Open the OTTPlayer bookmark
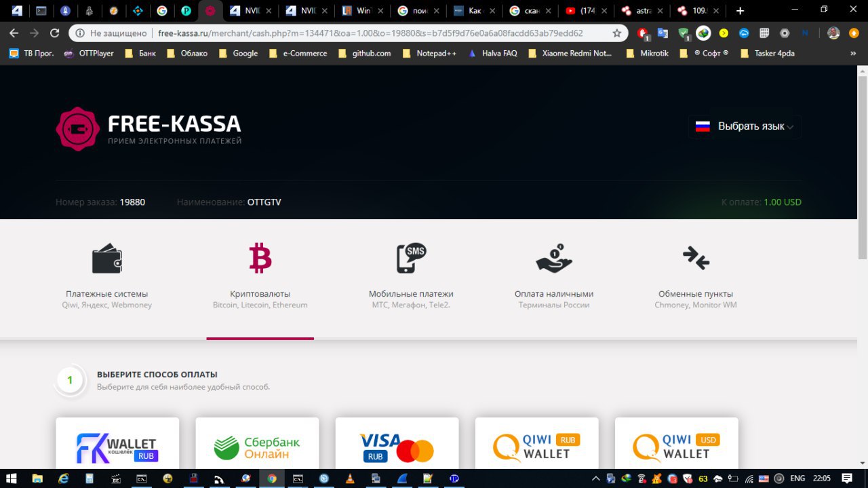This screenshot has height=488, width=868. [89, 53]
